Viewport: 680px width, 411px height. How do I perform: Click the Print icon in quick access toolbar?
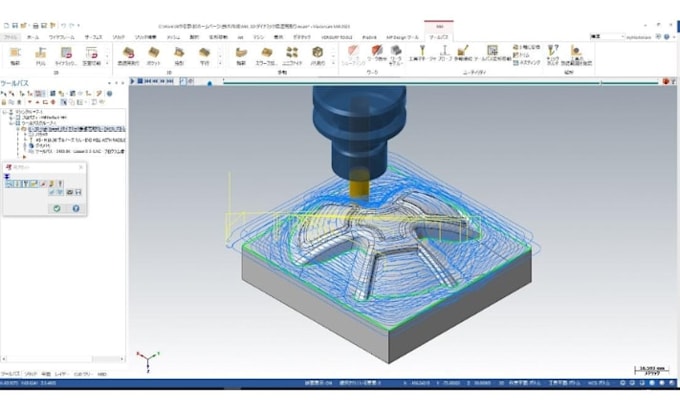[x=36, y=26]
